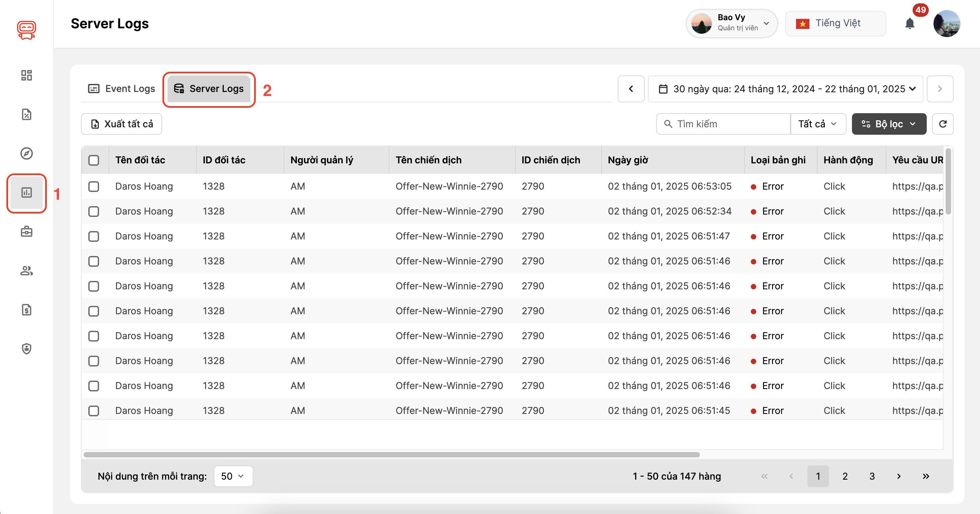Click the refresh icon next to Bộ lọc
Screen dimensions: 980x514
pyautogui.click(x=942, y=124)
